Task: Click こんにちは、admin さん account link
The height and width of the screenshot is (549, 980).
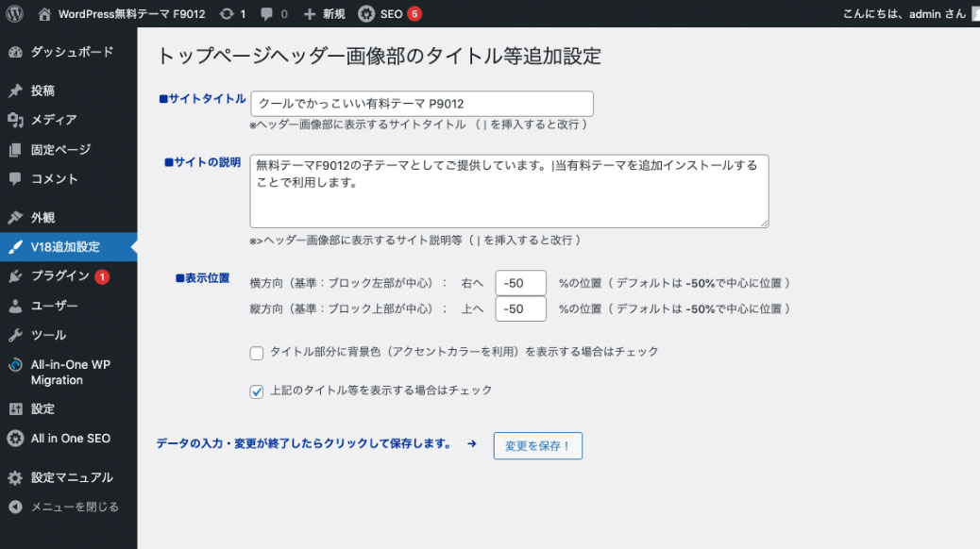Action: click(904, 14)
